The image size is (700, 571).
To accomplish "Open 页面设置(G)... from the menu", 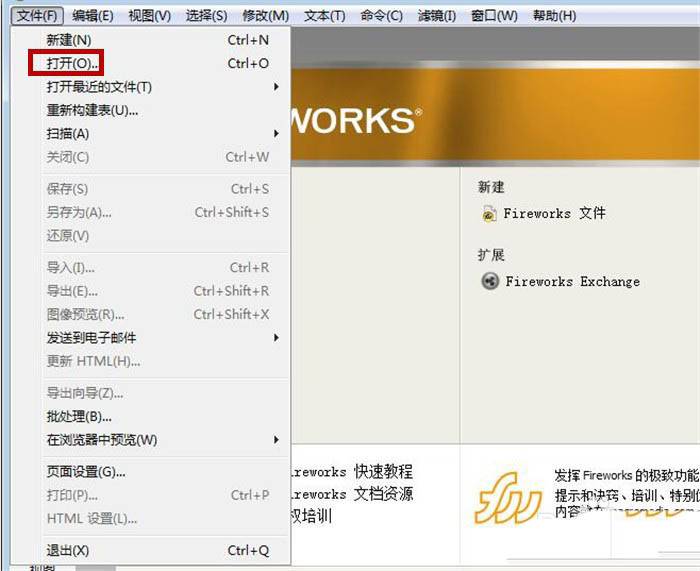I will click(86, 472).
